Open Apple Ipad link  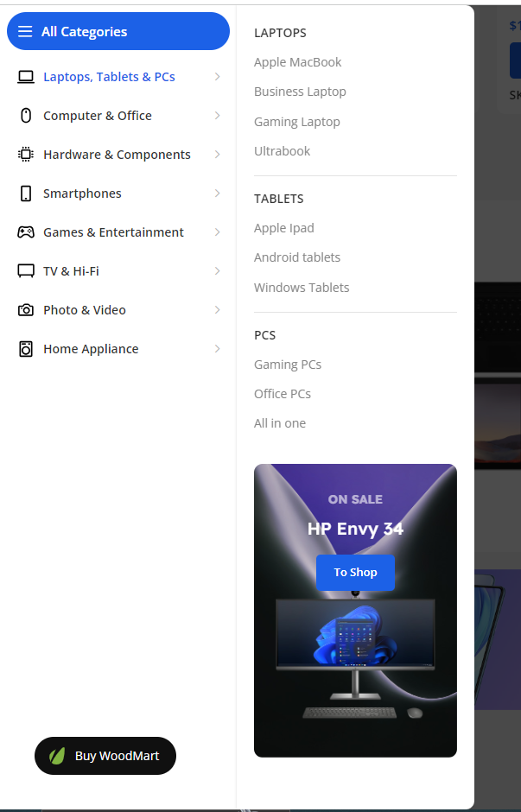coord(283,228)
